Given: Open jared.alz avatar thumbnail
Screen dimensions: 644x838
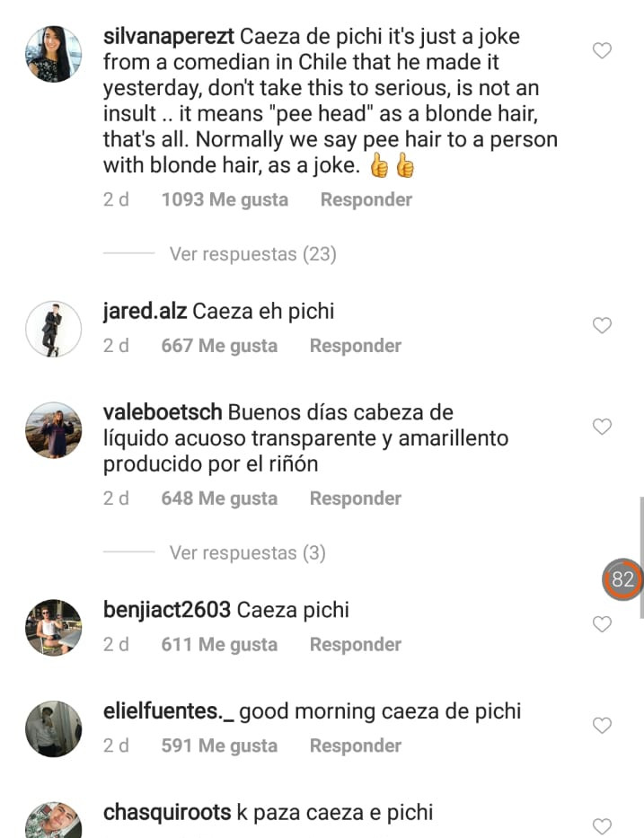Looking at the screenshot, I should [x=54, y=329].
